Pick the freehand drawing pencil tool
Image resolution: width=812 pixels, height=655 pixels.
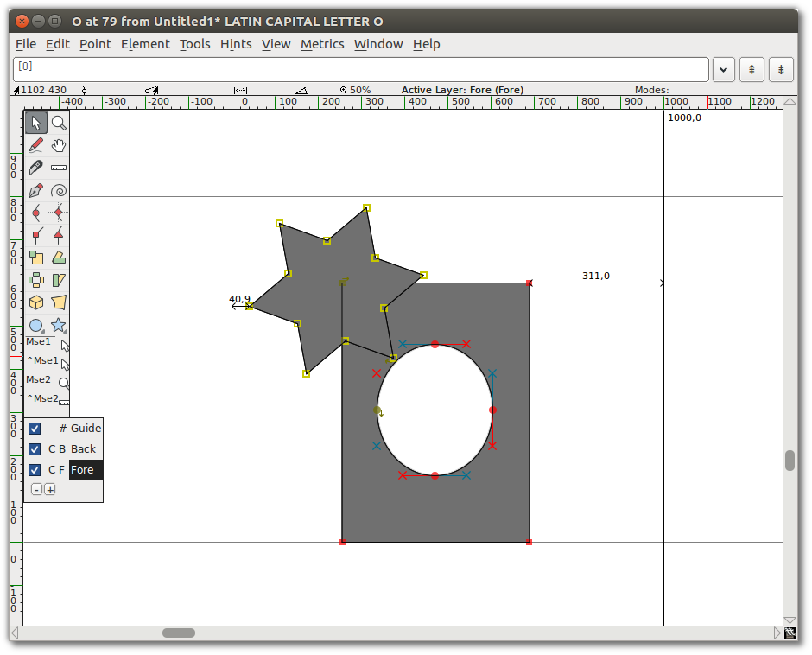(x=36, y=145)
